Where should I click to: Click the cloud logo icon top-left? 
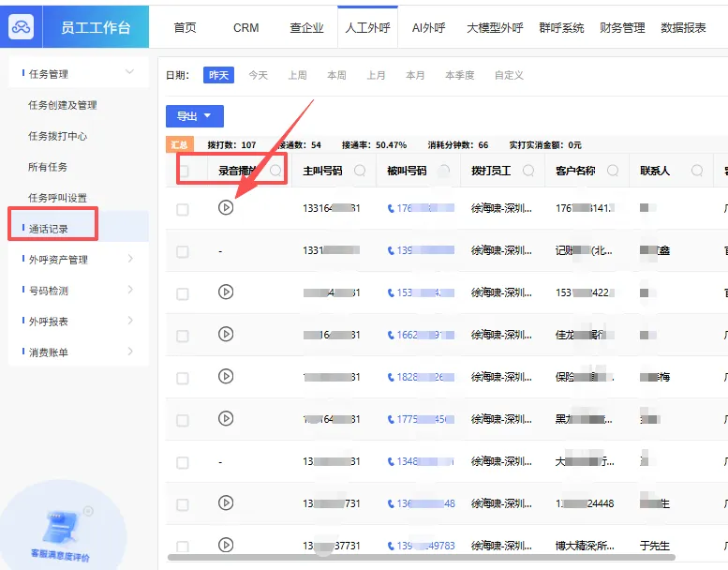point(21,27)
